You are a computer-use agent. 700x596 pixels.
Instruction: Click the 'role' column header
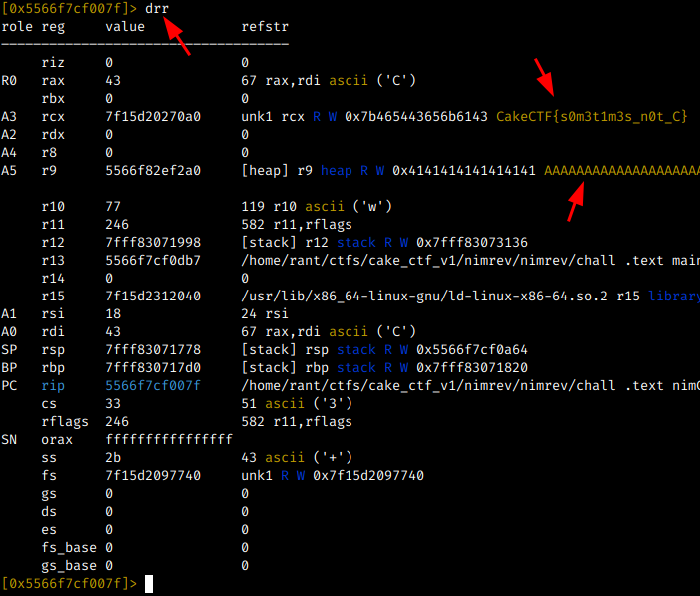(x=17, y=27)
